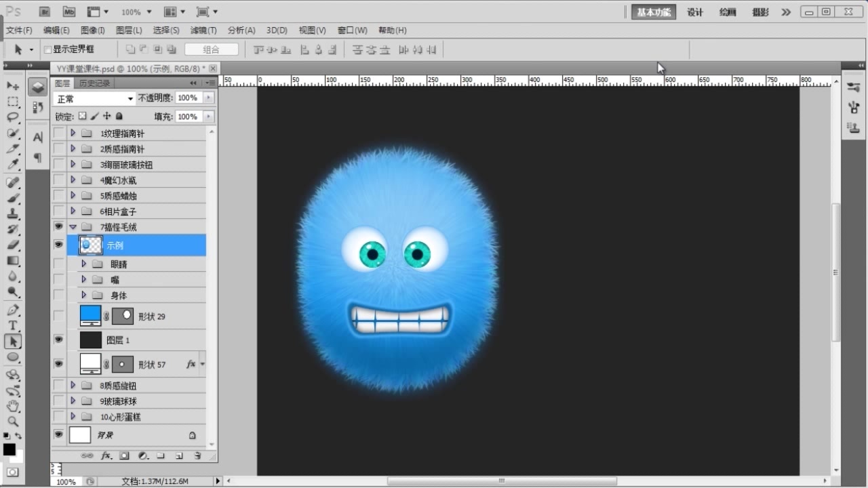Select the Rectangular Marquee tool

pos(13,102)
